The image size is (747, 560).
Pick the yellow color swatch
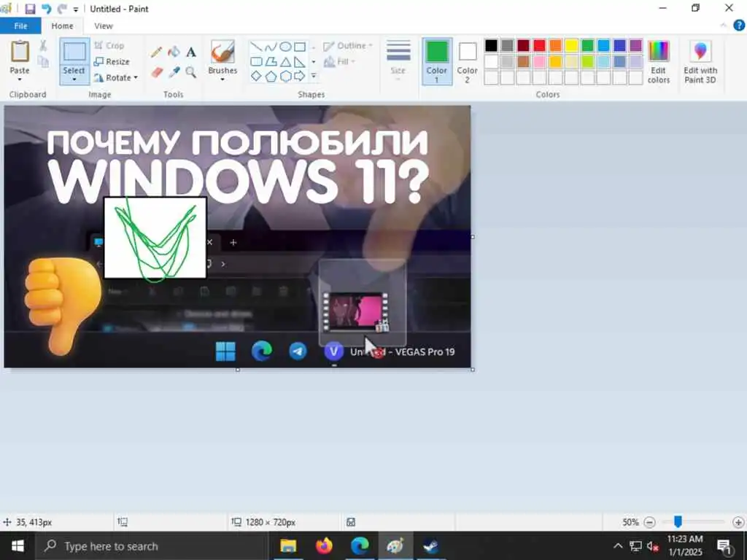click(572, 46)
